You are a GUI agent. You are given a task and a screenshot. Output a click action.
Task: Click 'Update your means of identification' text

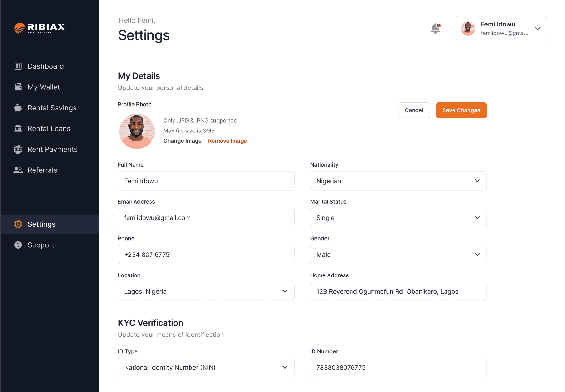click(x=171, y=335)
